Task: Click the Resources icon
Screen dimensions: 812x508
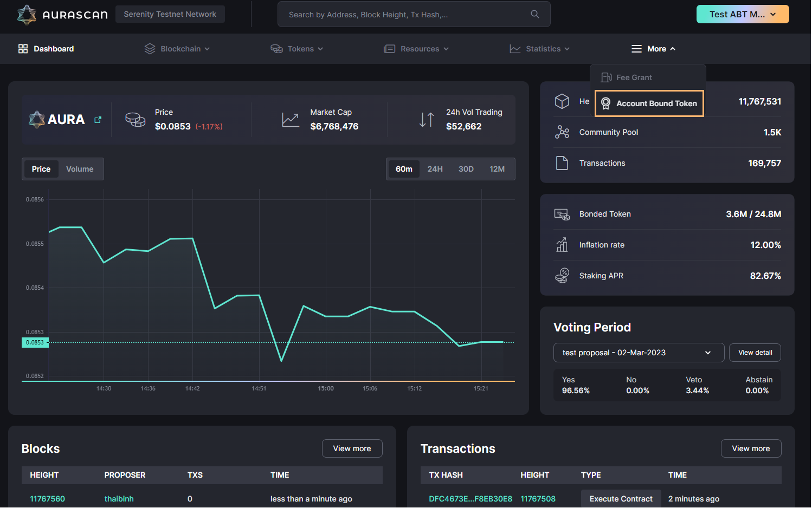Action: [x=389, y=49]
